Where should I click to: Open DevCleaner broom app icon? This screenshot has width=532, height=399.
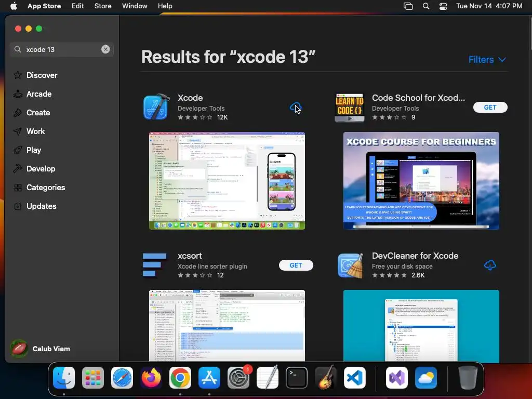click(x=350, y=265)
